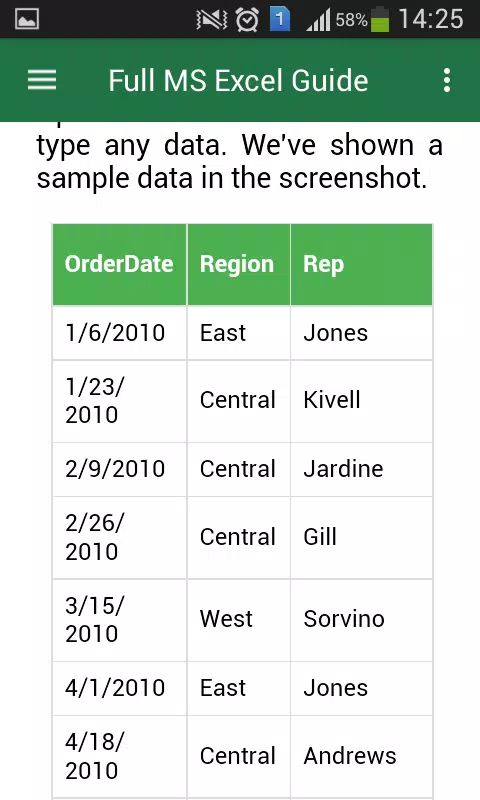The height and width of the screenshot is (800, 480).
Task: Select the Region column header
Action: 239,264
